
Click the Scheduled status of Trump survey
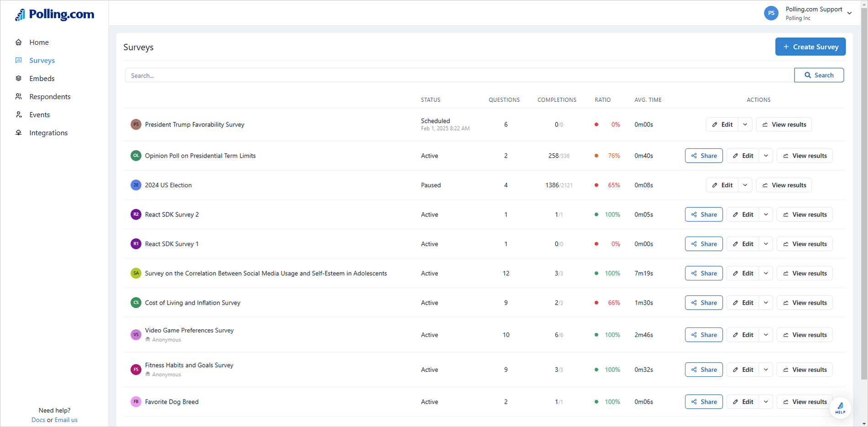tap(435, 121)
